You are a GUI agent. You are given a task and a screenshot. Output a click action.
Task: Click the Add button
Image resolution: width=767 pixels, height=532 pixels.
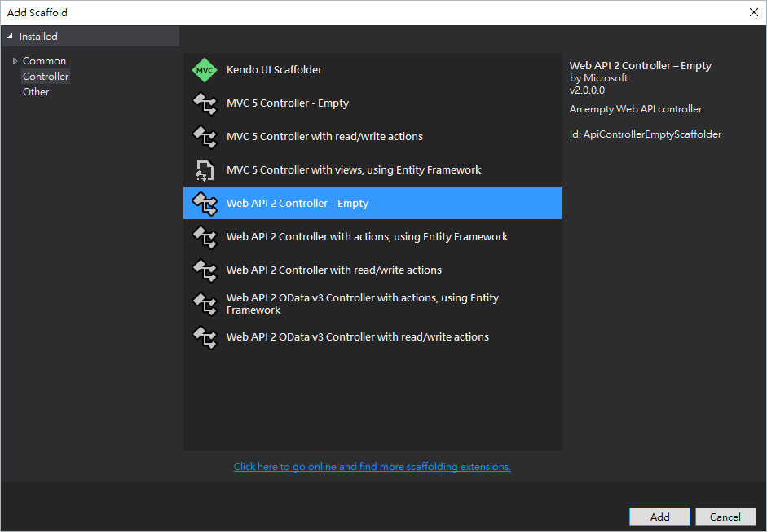tap(659, 517)
